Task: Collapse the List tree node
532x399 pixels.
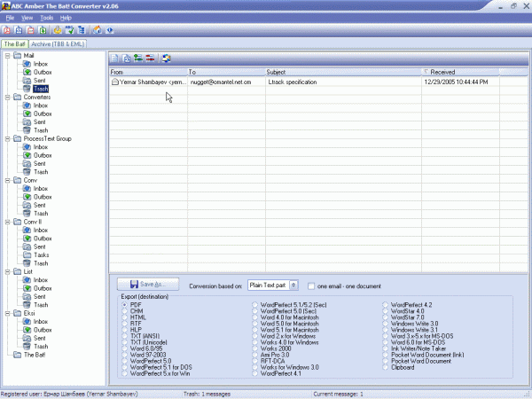Action: 7,272
